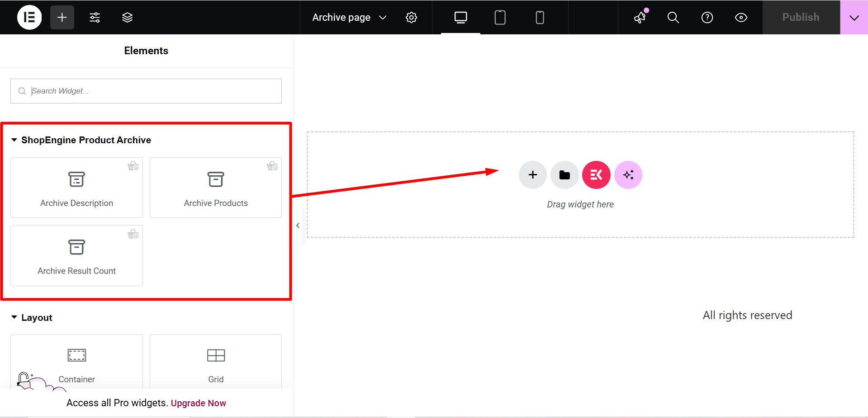Screen dimensions: 868x418
Task: Click the Elements panel title
Action: pyautogui.click(x=146, y=51)
